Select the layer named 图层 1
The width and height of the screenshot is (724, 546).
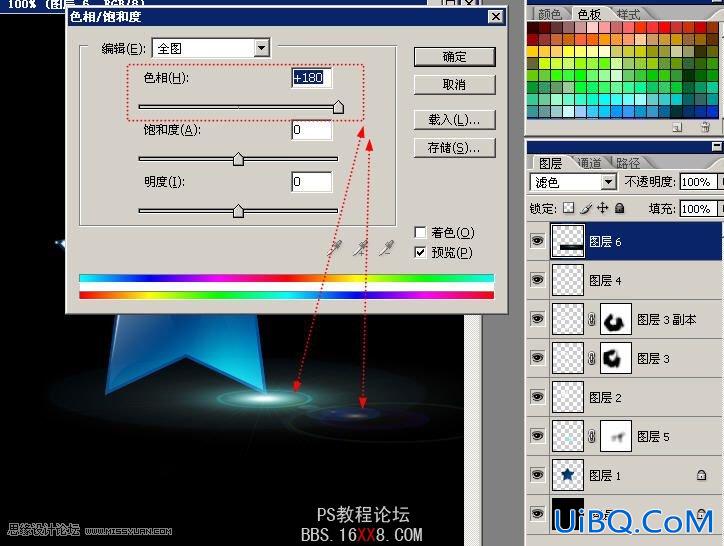605,475
